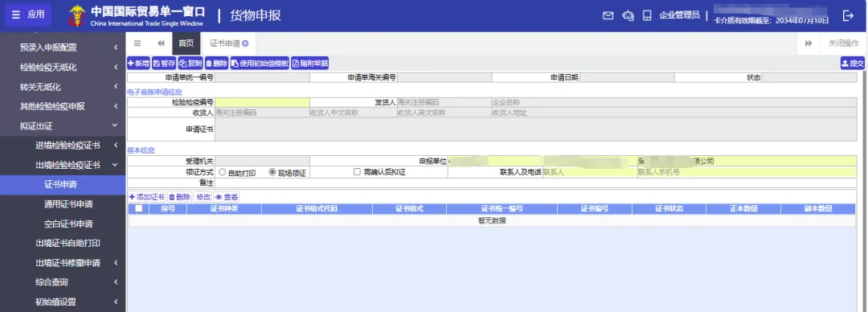Image resolution: width=868 pixels, height=312 pixels.
Task: Tick the select-all checkbox in table header
Action: pyautogui.click(x=138, y=208)
